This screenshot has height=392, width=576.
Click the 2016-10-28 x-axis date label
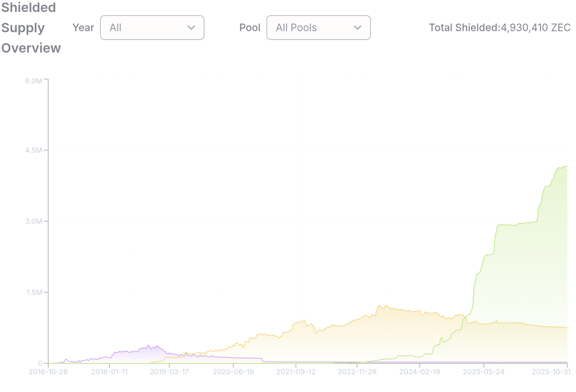(x=48, y=372)
